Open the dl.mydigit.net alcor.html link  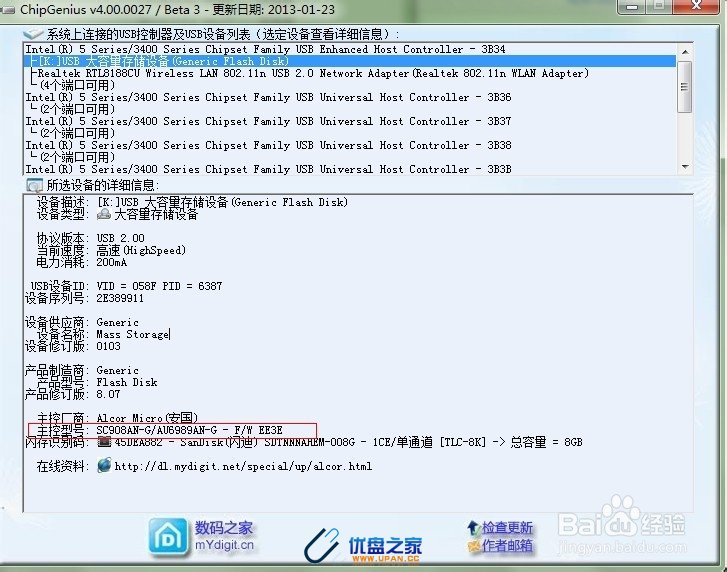(x=243, y=466)
